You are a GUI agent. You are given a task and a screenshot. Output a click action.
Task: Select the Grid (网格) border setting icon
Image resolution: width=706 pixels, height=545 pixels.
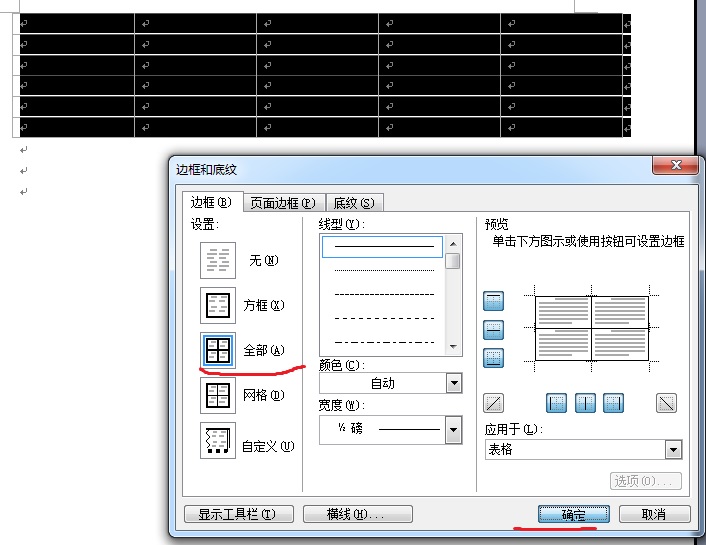point(218,395)
